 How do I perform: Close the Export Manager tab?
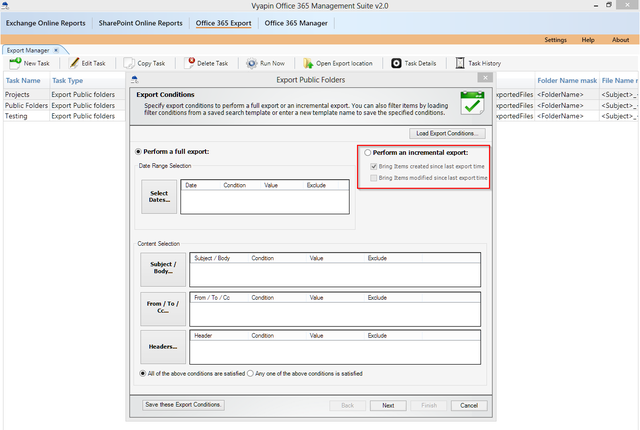pos(56,50)
